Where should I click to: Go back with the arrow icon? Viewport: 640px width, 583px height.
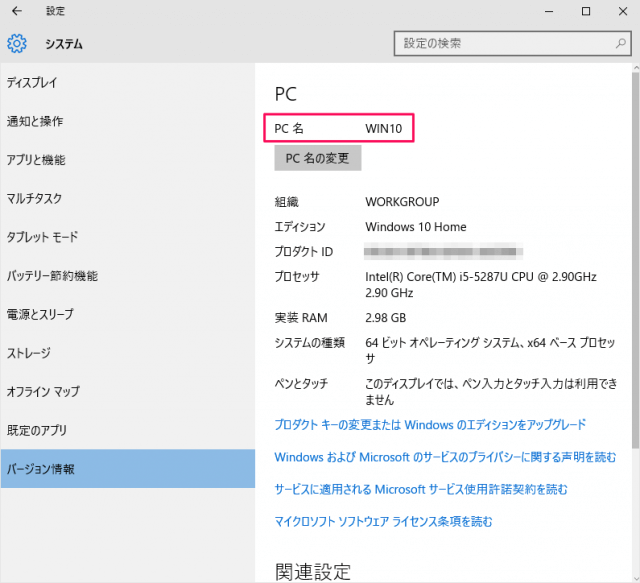point(17,11)
